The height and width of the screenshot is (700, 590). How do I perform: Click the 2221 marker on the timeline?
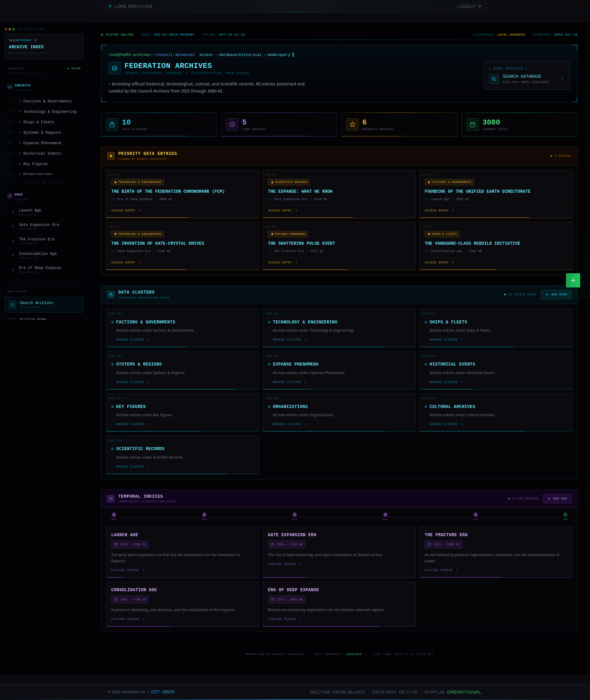294,515
